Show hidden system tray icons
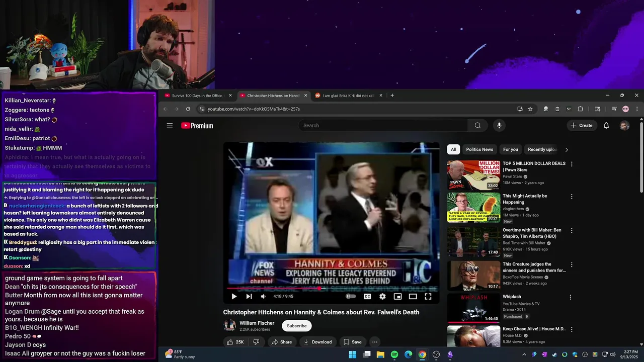Image resolution: width=644 pixels, height=362 pixels. coord(524,354)
